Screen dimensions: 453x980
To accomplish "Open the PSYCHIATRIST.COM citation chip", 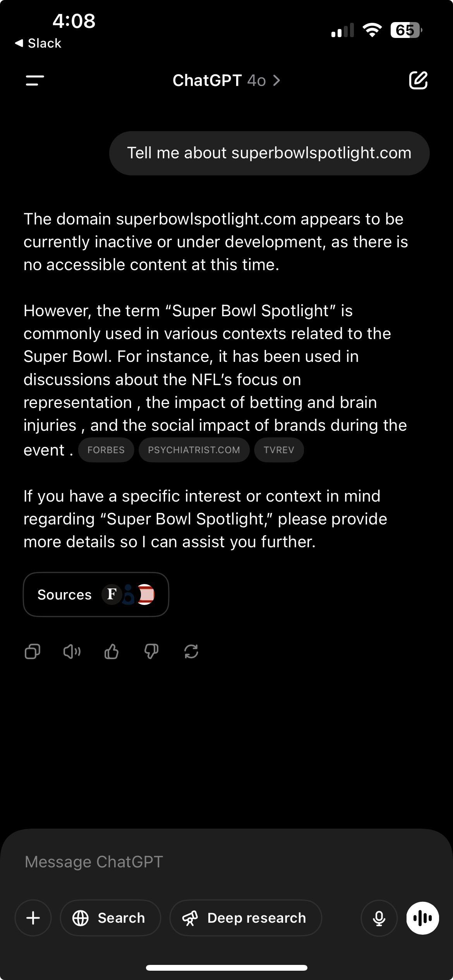I will tap(194, 450).
